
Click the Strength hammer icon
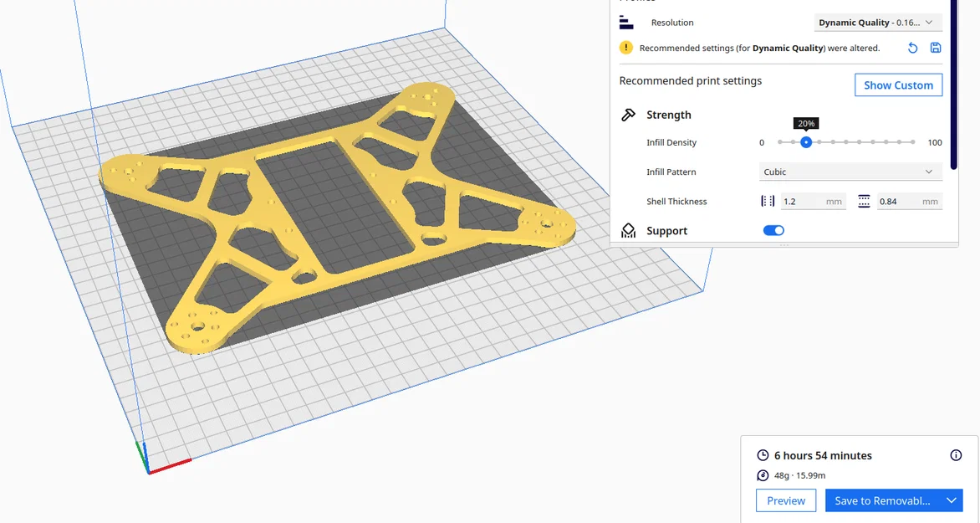pyautogui.click(x=629, y=114)
